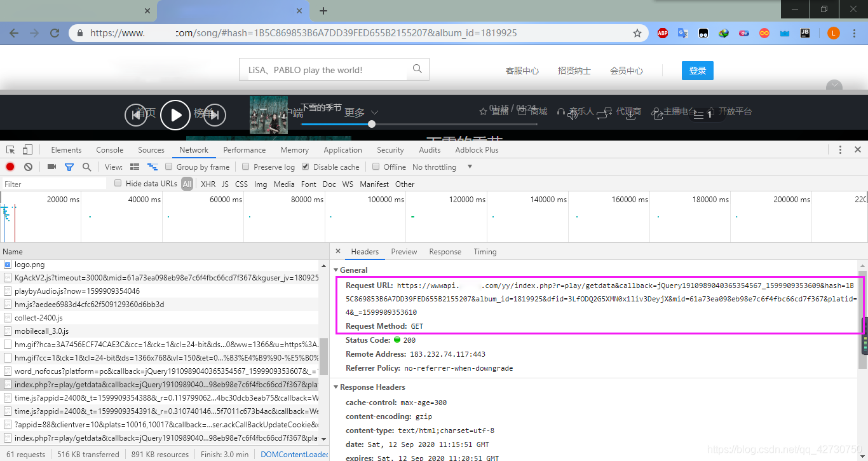The image size is (868, 461).
Task: Close the DevTools panel
Action: click(x=858, y=150)
